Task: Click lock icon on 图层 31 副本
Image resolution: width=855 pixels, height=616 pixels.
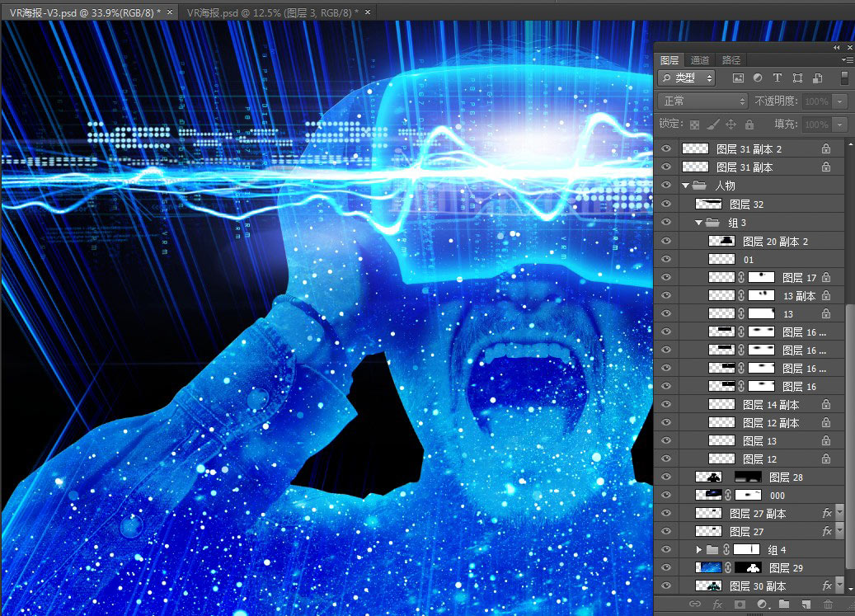Action: pyautogui.click(x=826, y=167)
